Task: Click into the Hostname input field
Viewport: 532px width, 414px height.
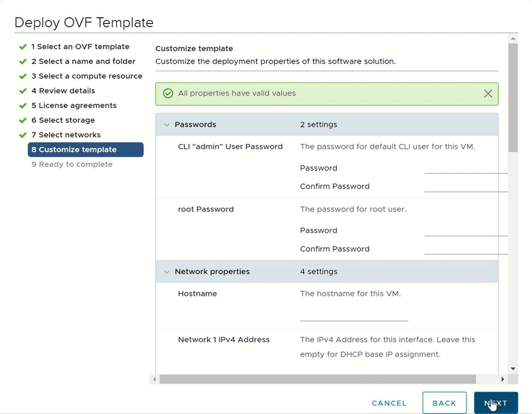Action: coord(354,315)
